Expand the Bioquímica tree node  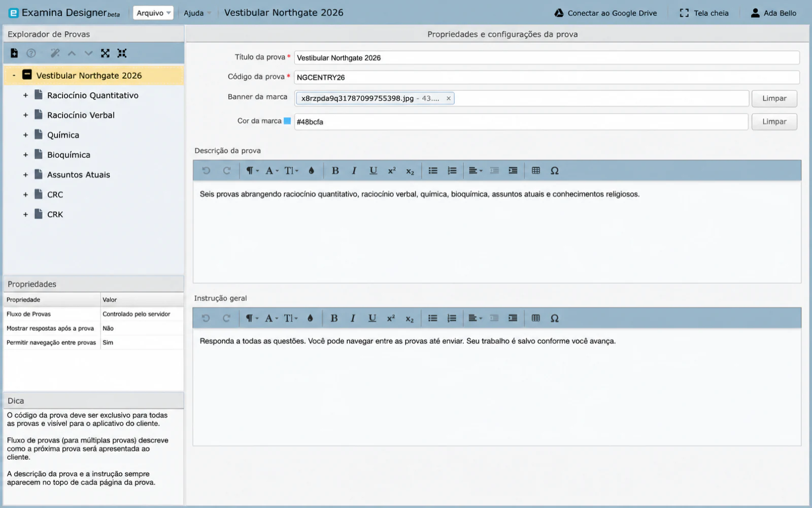[x=25, y=154]
